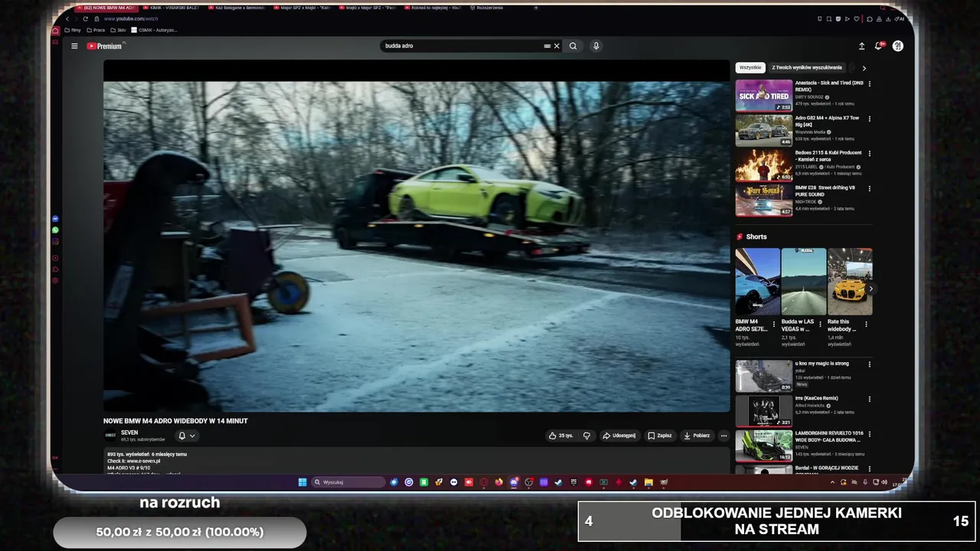Open the filmy bookmarks folder
The image size is (980, 551).
pos(73,30)
